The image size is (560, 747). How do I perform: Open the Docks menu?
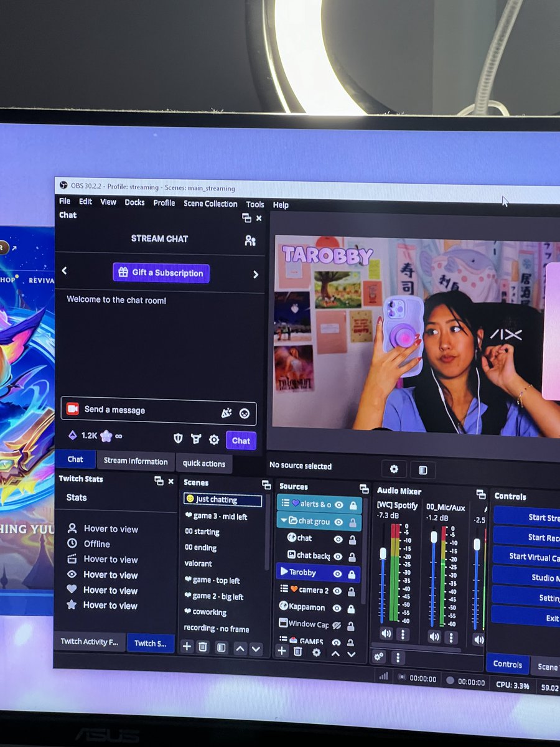point(134,202)
